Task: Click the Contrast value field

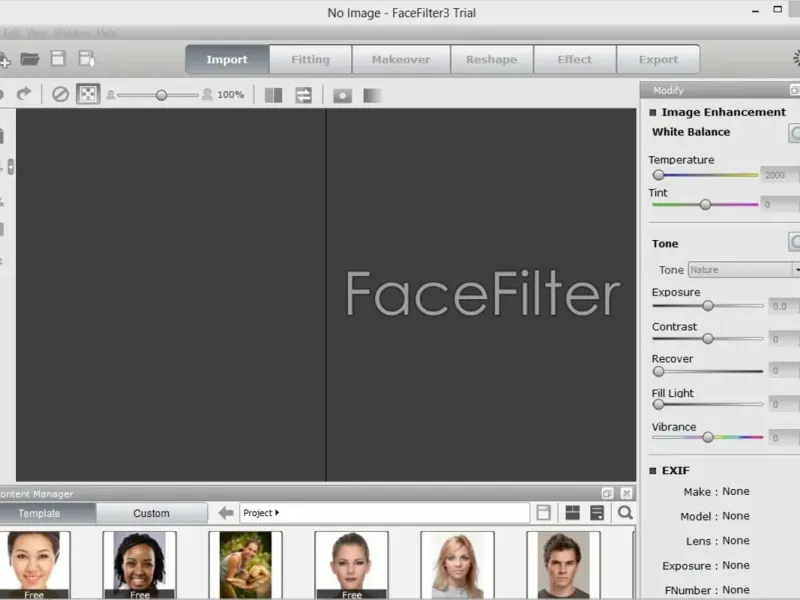Action: coord(784,339)
